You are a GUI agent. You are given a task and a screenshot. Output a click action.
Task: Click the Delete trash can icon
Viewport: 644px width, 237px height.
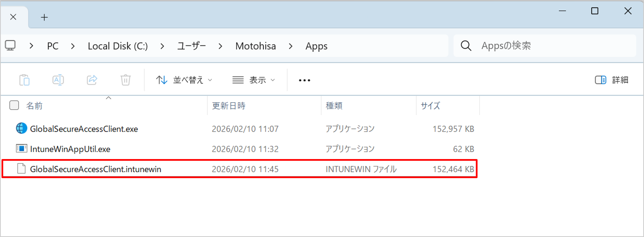pos(126,80)
